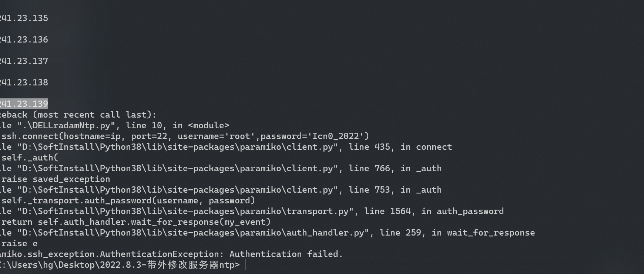Click the self._auth( code line
This screenshot has height=274, width=644.
pos(30,158)
